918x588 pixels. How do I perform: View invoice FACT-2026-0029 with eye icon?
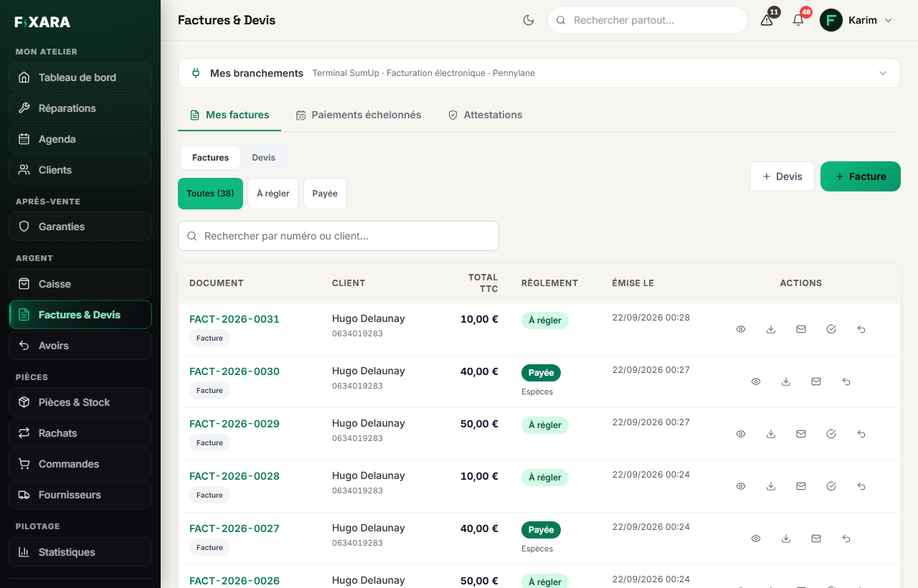coord(741,434)
